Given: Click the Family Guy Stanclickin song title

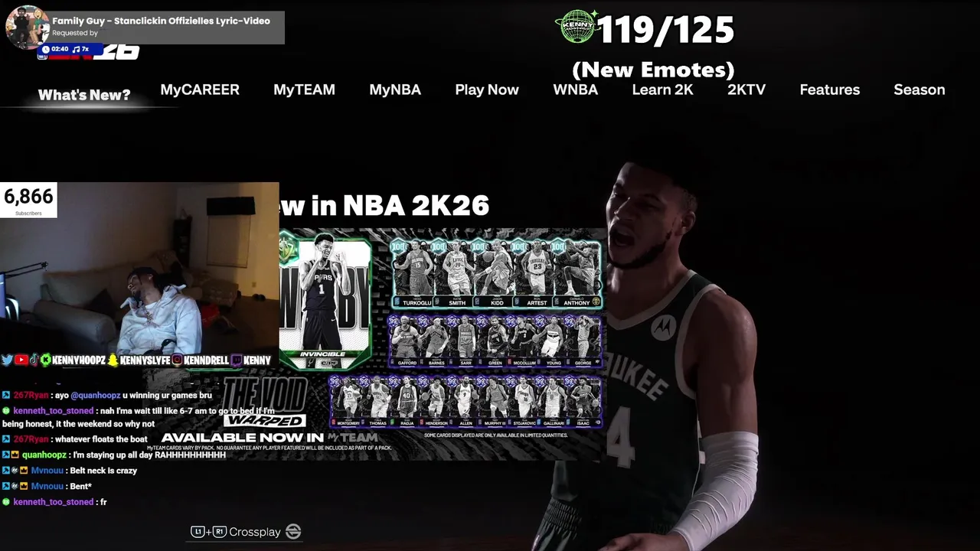Looking at the screenshot, I should (x=161, y=21).
